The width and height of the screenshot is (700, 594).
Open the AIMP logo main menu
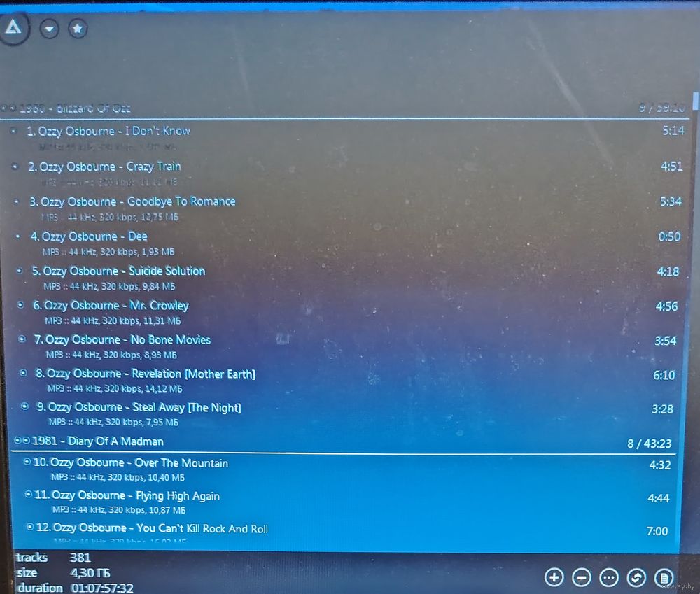tap(13, 28)
